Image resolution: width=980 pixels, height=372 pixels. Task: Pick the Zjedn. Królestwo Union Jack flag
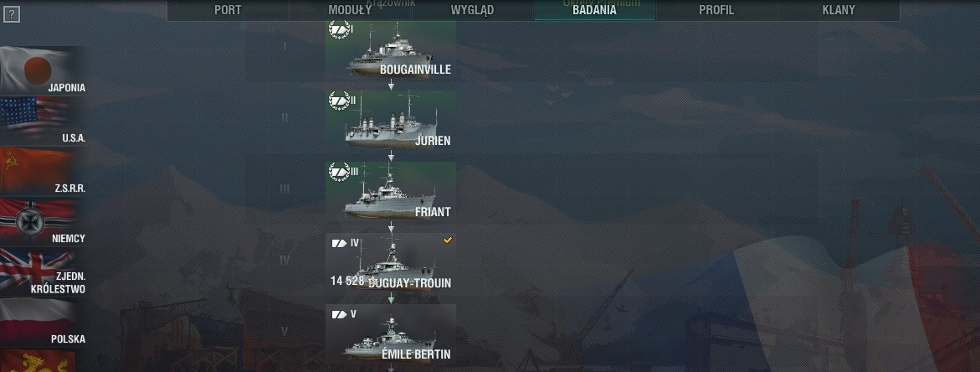[43, 272]
